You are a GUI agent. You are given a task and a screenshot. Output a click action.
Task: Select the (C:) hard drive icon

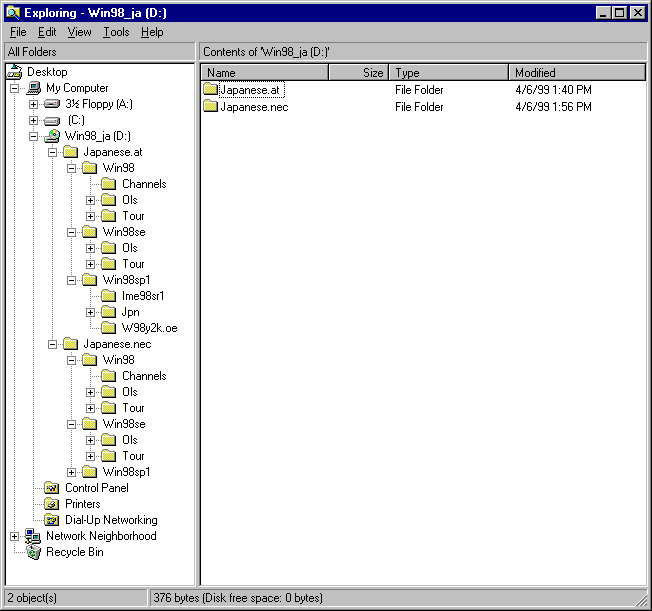point(52,121)
